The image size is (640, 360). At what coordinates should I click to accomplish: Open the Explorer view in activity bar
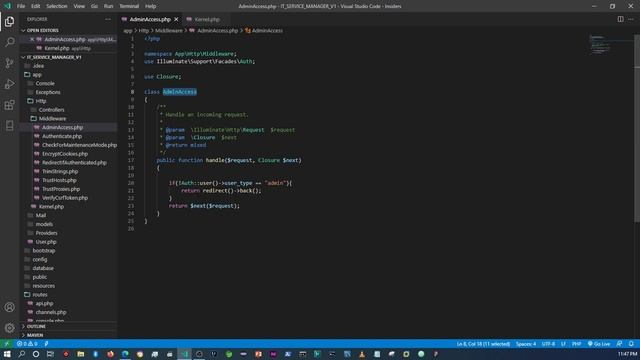(9, 22)
